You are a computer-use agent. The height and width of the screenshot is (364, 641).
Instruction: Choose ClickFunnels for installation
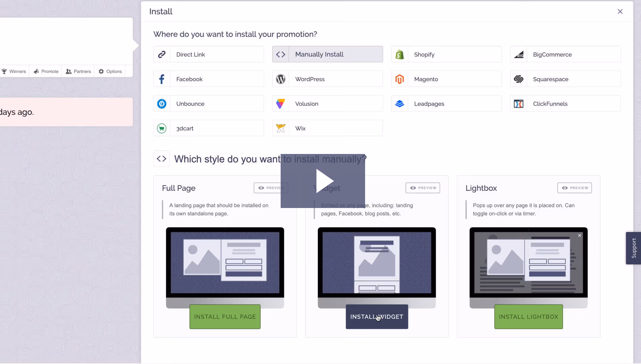click(565, 103)
